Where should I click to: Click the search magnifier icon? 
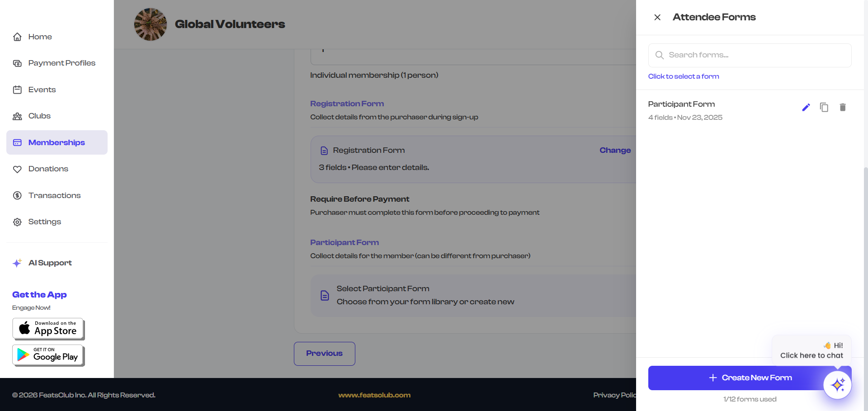[x=660, y=55]
